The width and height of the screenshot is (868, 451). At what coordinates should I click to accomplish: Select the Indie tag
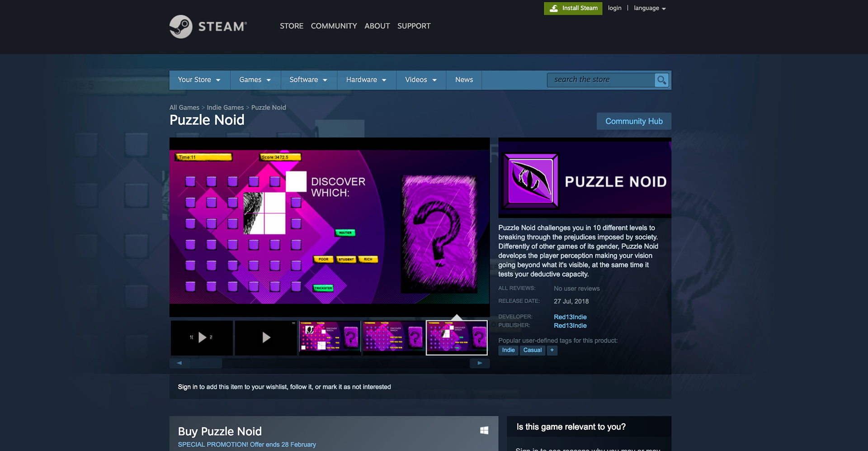[x=508, y=350]
